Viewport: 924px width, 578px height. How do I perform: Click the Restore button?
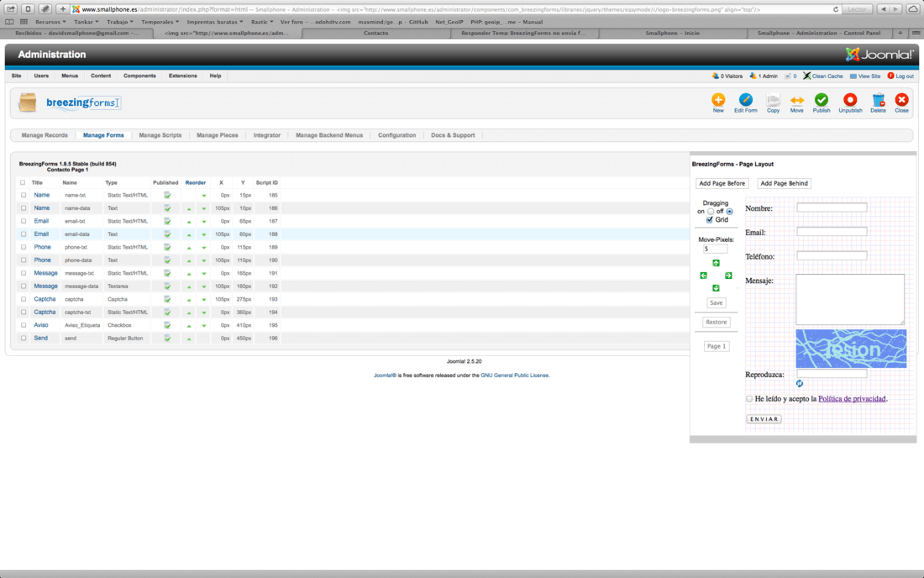click(x=716, y=323)
